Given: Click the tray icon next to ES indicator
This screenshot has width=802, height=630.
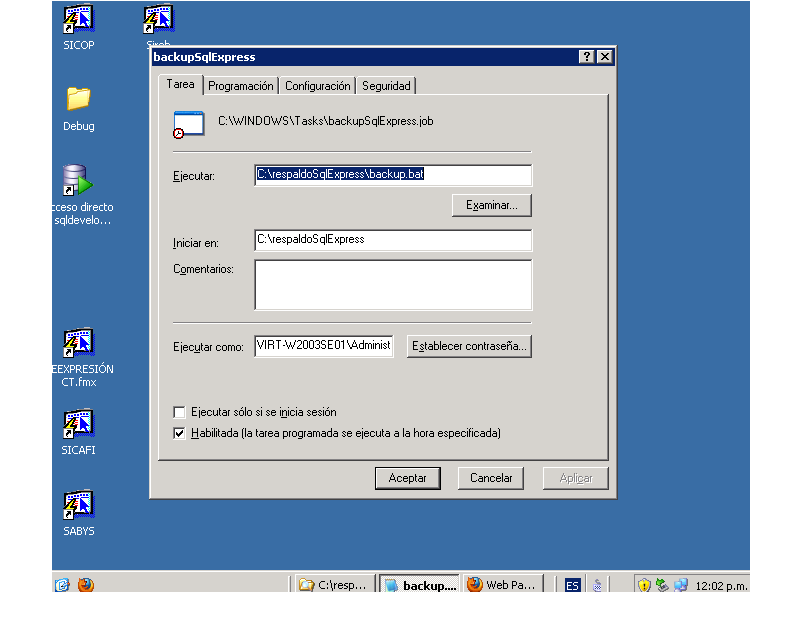Looking at the screenshot, I should (x=597, y=585).
